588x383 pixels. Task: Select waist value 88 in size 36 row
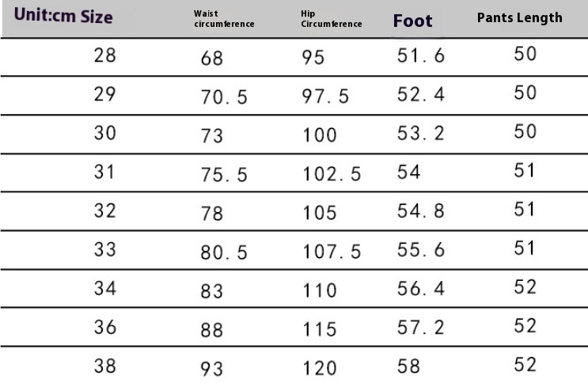click(x=212, y=330)
